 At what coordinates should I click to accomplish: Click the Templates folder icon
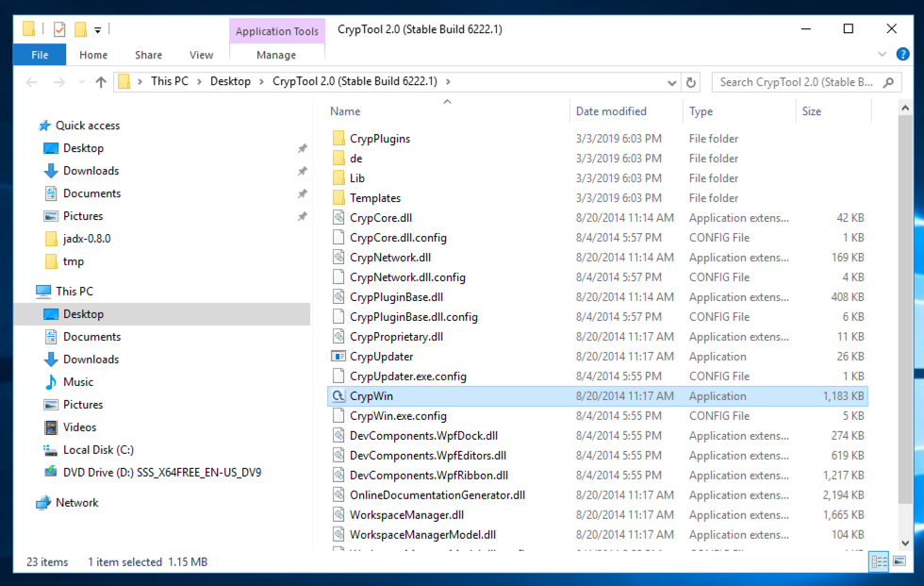(338, 197)
